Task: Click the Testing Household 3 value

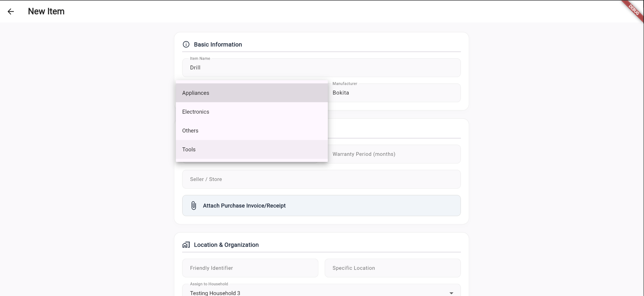Action: tap(215, 293)
